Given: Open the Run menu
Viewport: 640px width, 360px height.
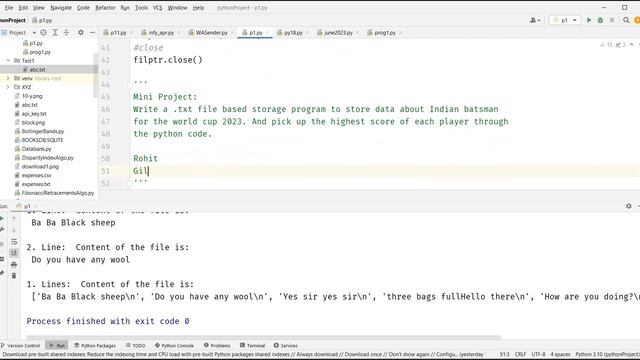Looking at the screenshot, I should 125,8.
